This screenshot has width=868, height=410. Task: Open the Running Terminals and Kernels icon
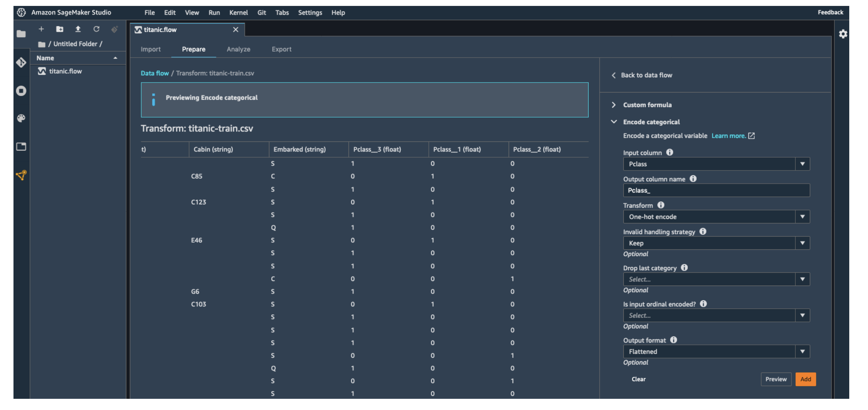click(x=21, y=91)
